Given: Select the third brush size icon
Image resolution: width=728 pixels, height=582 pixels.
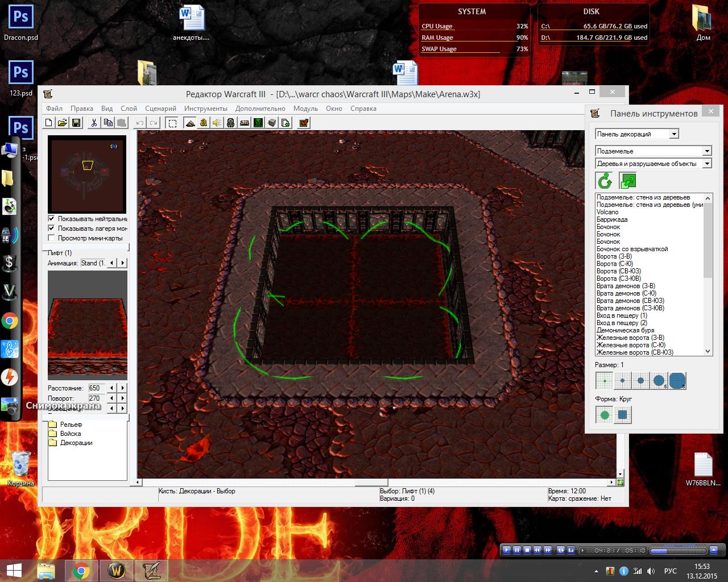Looking at the screenshot, I should [x=640, y=380].
